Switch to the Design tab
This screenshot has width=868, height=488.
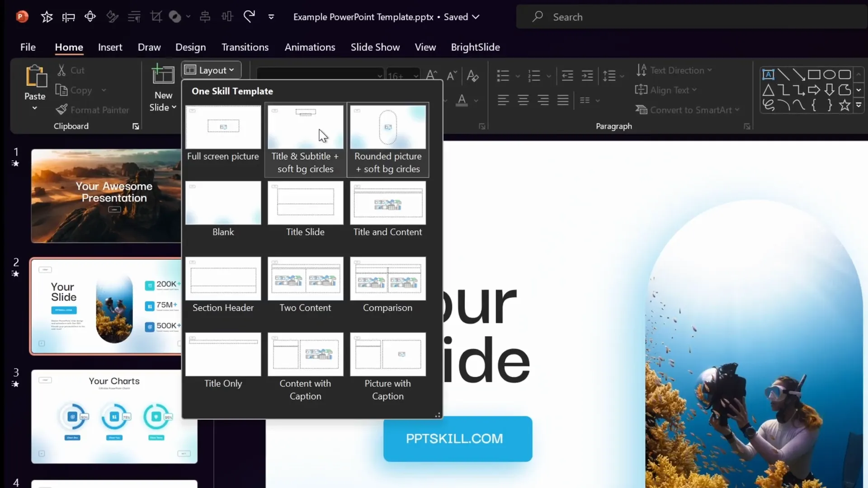(190, 47)
